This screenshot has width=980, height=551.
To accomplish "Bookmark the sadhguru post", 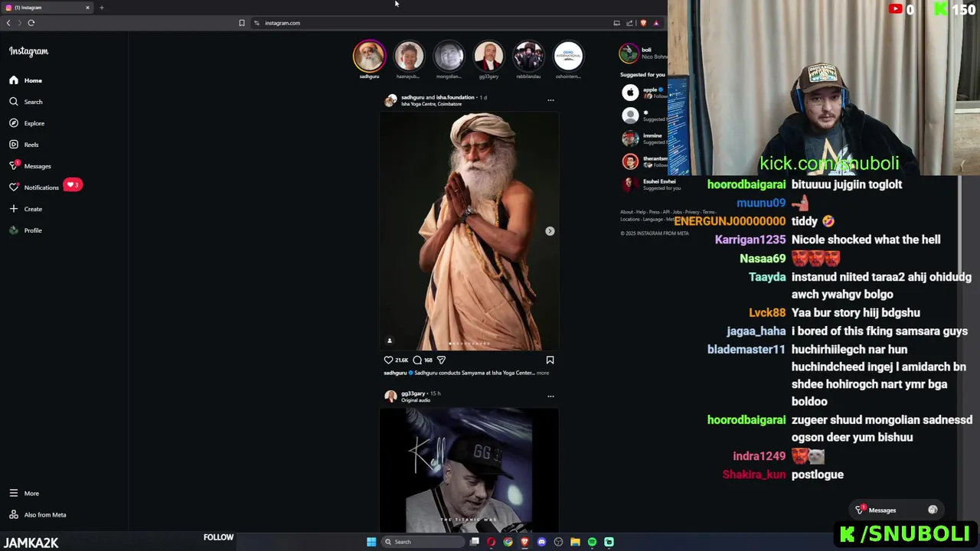I will (x=550, y=360).
